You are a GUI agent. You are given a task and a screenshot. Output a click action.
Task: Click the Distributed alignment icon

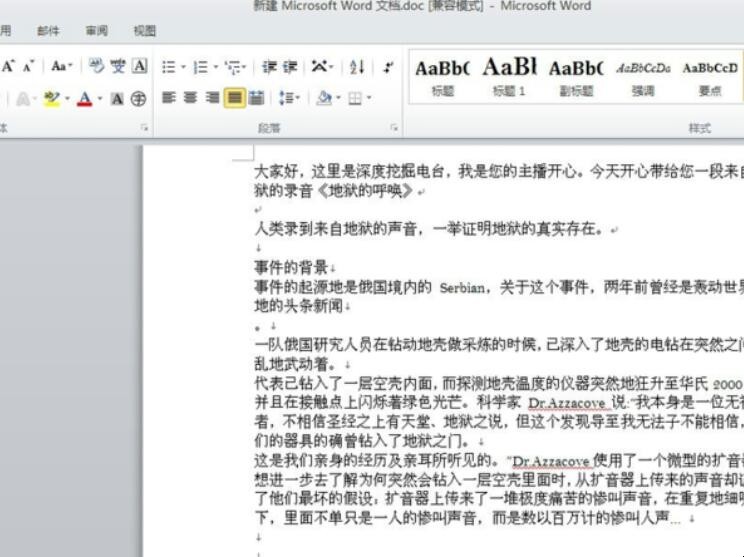tap(256, 98)
